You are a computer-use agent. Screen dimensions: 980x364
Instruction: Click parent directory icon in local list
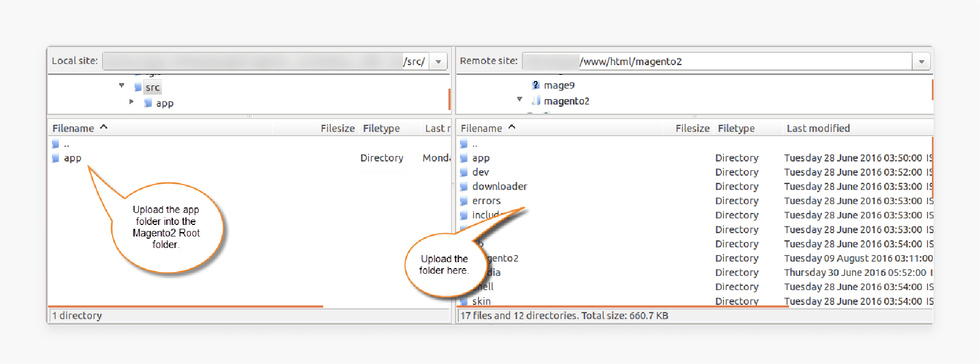[55, 145]
